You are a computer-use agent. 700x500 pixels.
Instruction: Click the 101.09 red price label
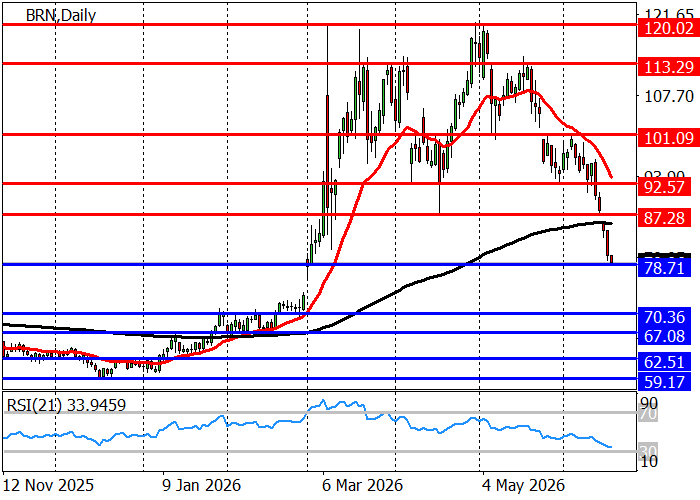[668, 138]
